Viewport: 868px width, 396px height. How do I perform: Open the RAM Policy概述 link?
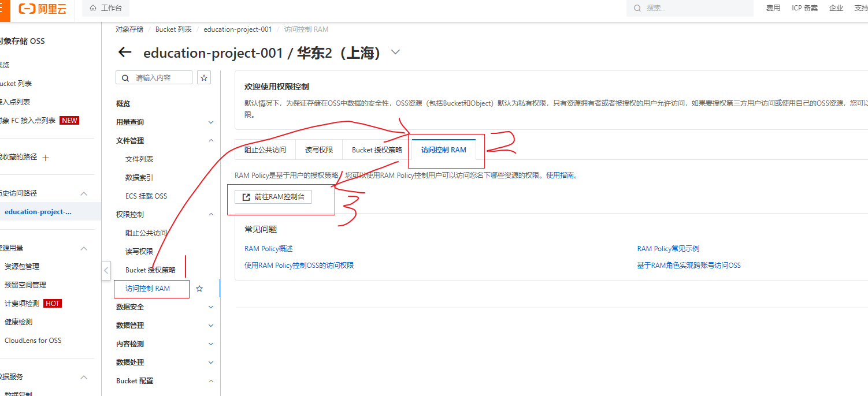(x=269, y=249)
